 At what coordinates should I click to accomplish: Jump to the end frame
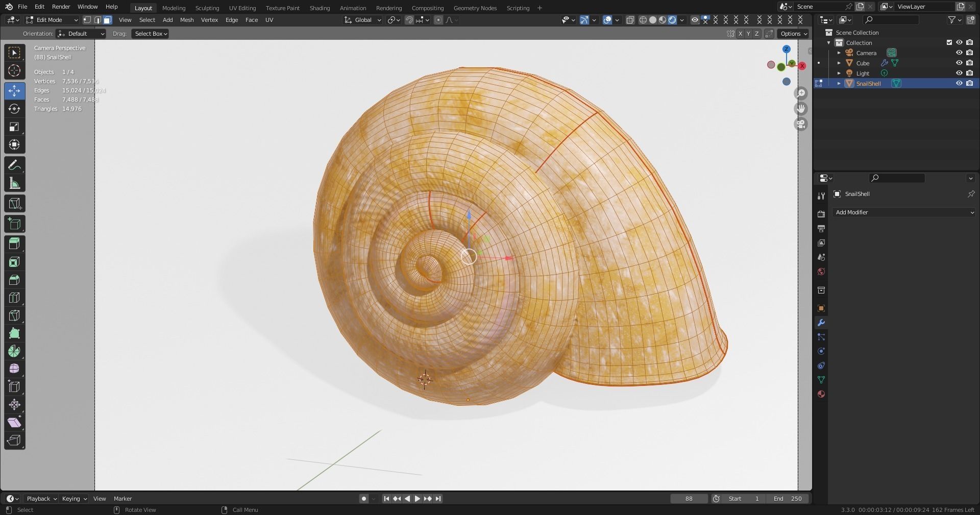click(438, 499)
